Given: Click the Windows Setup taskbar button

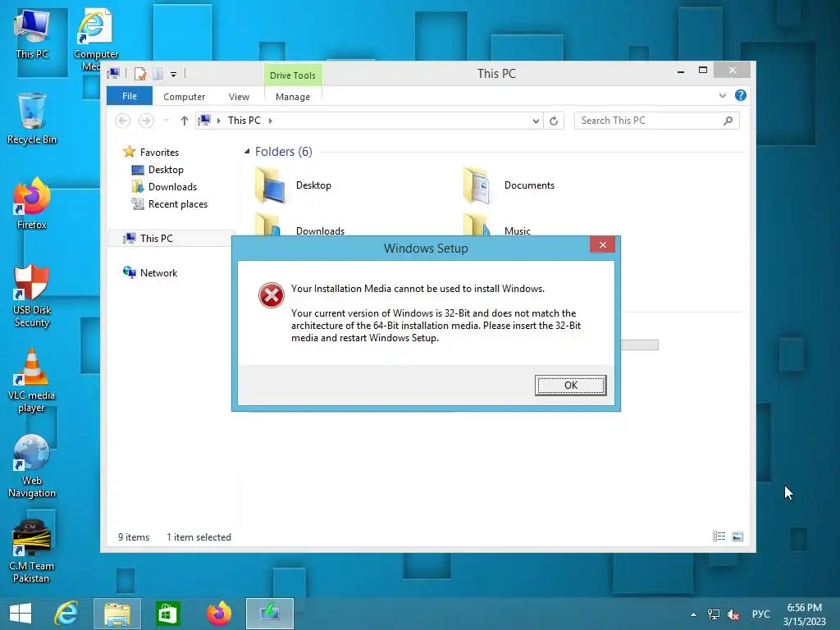Looking at the screenshot, I should 269,614.
